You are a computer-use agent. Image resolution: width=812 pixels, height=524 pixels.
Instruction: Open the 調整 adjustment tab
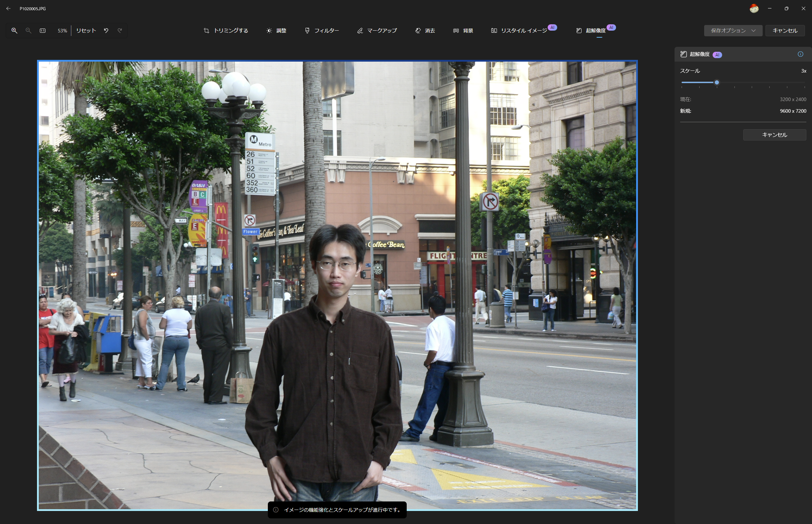(276, 31)
